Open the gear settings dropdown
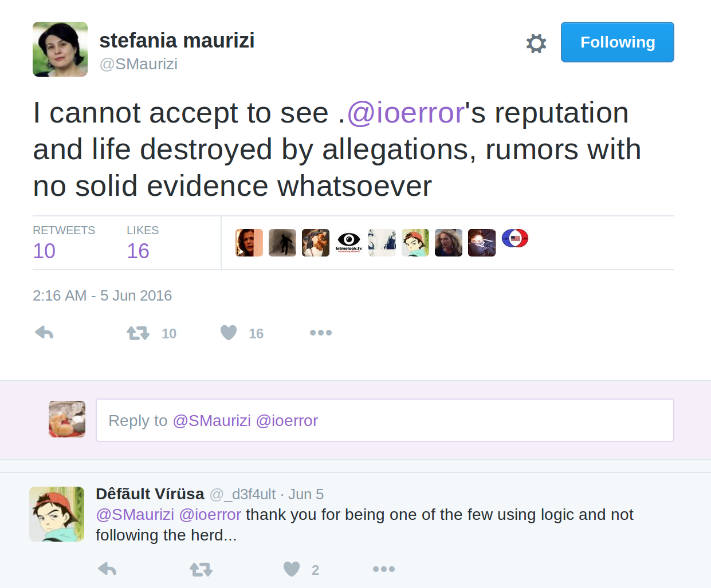The height and width of the screenshot is (588, 711). [x=536, y=43]
